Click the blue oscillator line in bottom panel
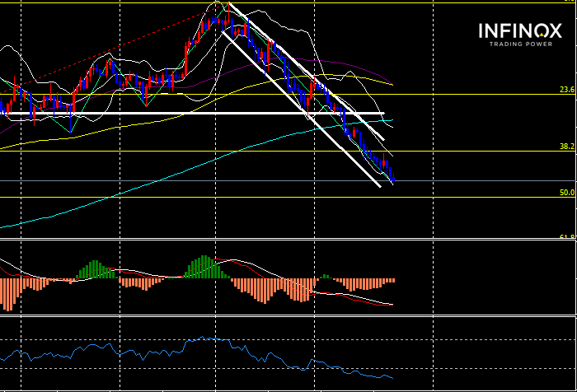The width and height of the screenshot is (577, 392). point(196,357)
